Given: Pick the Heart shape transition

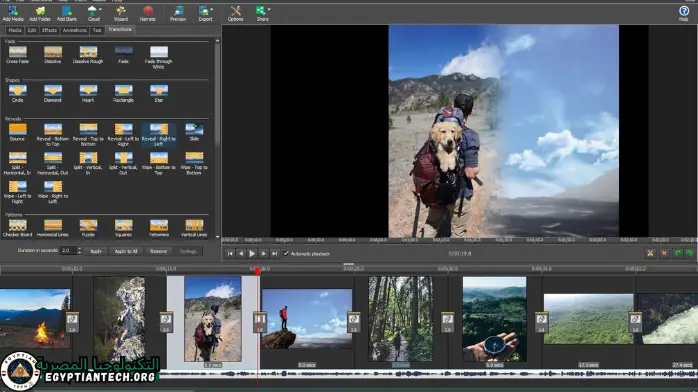Looking at the screenshot, I should 88,93.
